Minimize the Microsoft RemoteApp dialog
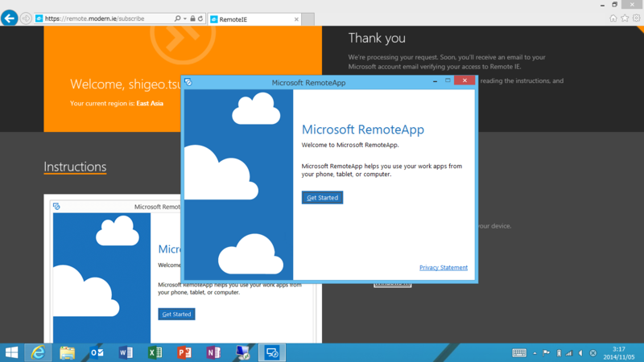Image resolution: width=644 pixels, height=362 pixels. point(435,81)
